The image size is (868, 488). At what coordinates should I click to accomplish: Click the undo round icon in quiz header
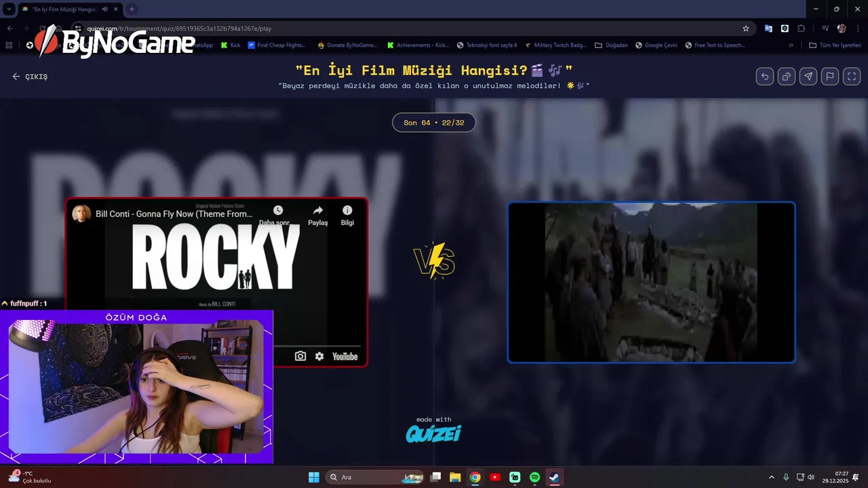click(765, 77)
